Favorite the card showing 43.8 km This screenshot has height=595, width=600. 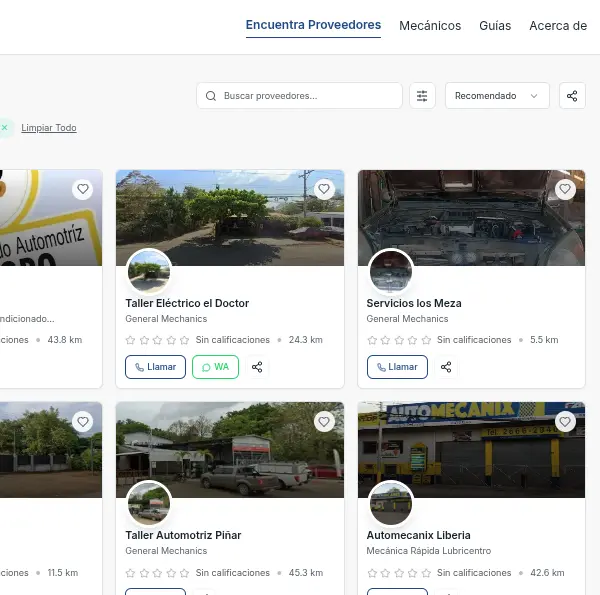pos(83,189)
